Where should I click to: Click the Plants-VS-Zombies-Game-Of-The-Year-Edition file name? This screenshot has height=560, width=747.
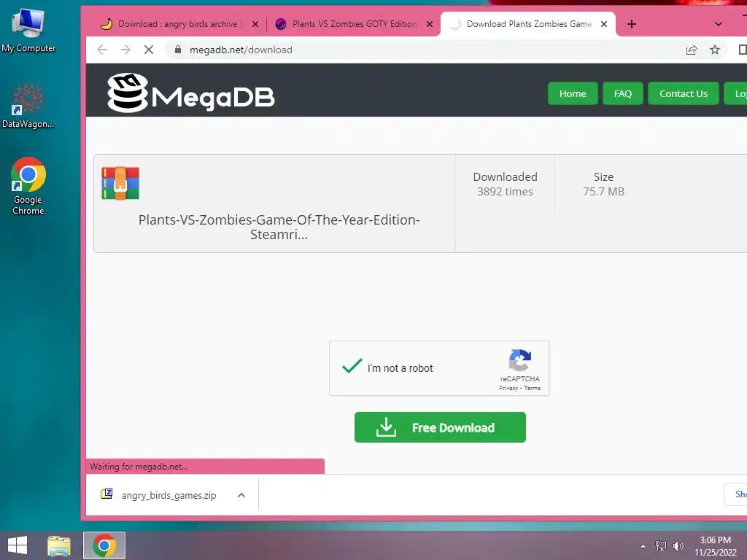point(279,227)
